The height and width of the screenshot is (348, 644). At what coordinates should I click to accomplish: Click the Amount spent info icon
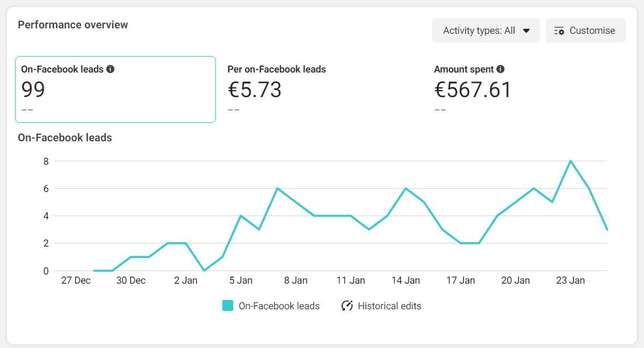tap(501, 69)
